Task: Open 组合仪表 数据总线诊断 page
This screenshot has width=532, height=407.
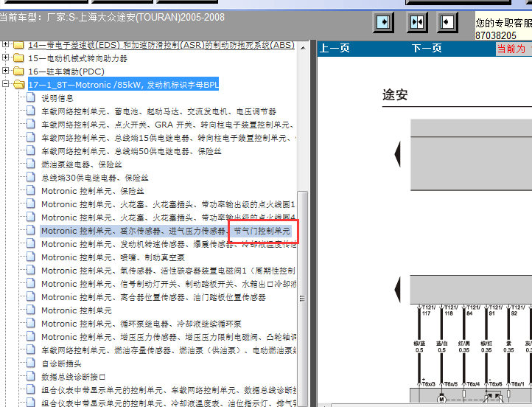Action: 168,390
